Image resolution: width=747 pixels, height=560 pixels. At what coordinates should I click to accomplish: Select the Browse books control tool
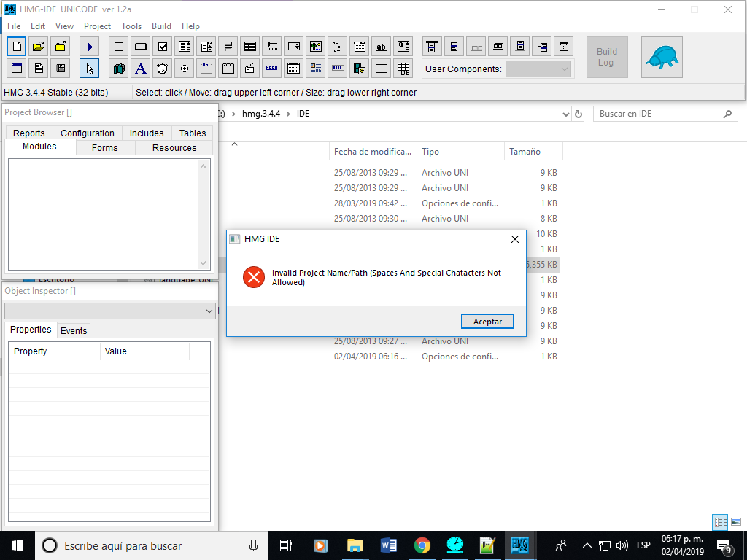pyautogui.click(x=119, y=69)
